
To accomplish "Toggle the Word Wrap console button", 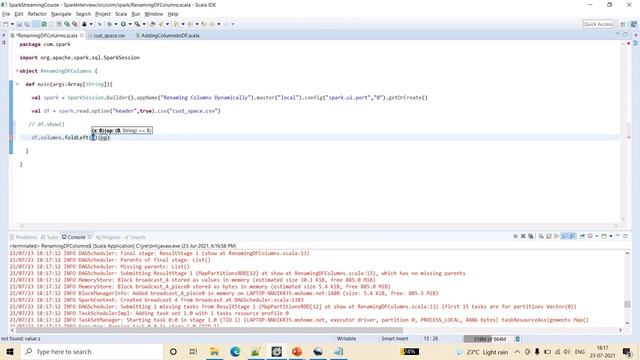I will tap(557, 236).
